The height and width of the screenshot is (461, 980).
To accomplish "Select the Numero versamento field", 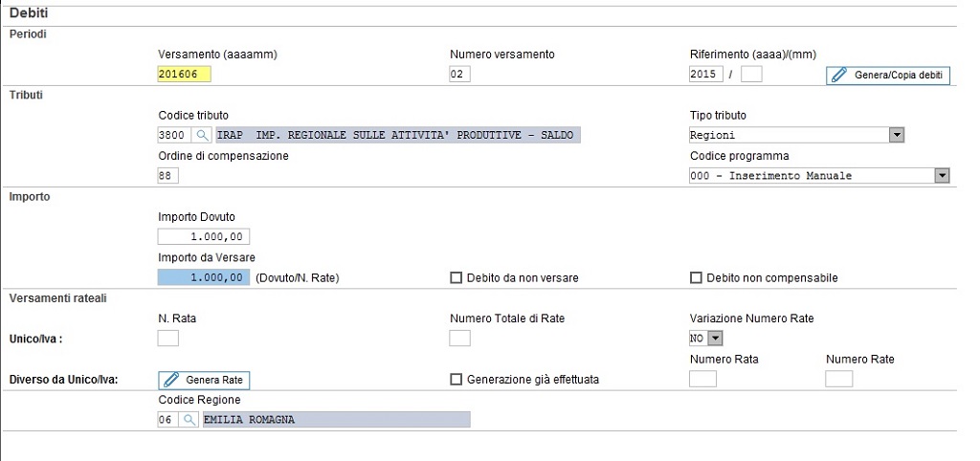I will (x=460, y=75).
